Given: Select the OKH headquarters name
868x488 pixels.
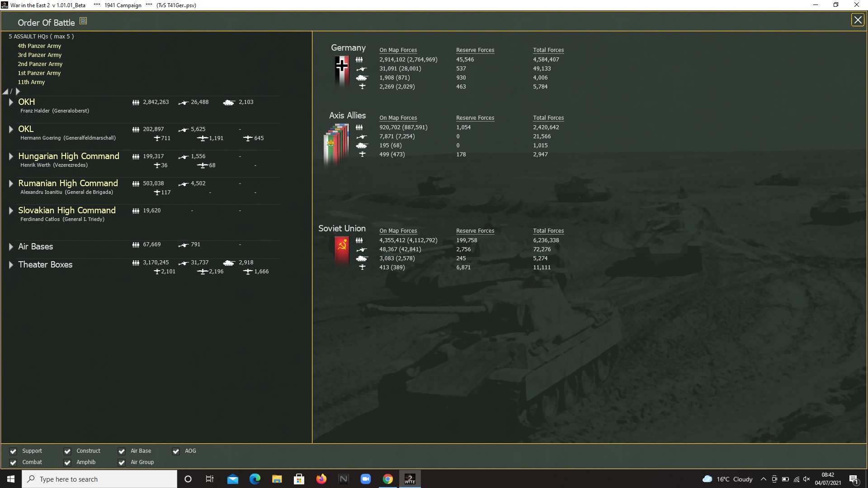Looking at the screenshot, I should pos(26,102).
